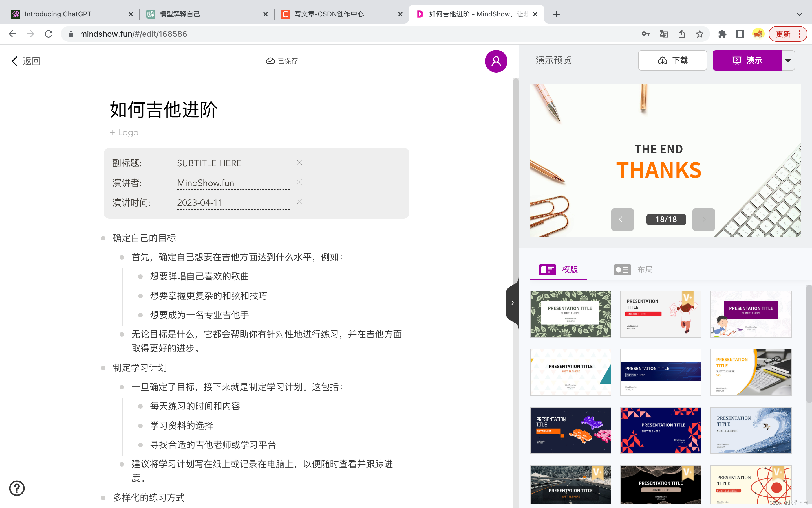Screen dimensions: 812x508
Task: Choose the blue red geometric template
Action: (661, 430)
